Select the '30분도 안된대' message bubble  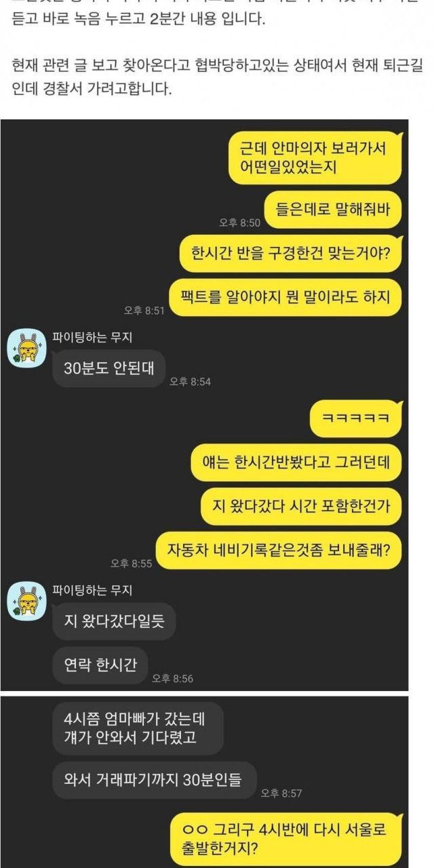click(x=108, y=369)
